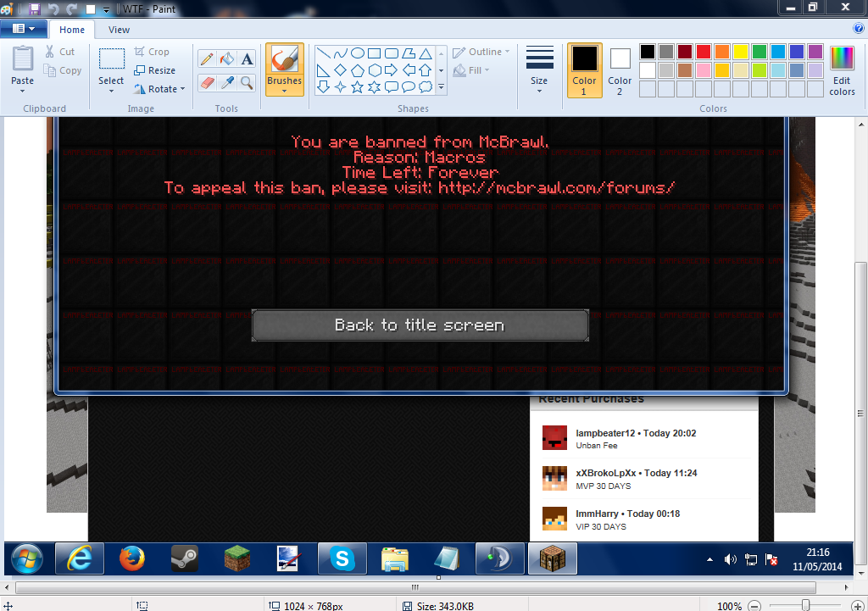Image resolution: width=868 pixels, height=611 pixels.
Task: Pick the red color swatch
Action: tap(704, 52)
